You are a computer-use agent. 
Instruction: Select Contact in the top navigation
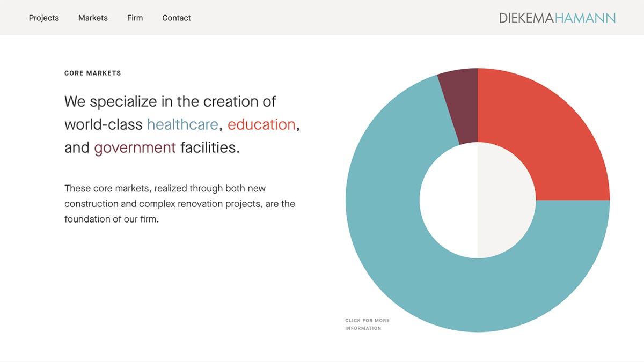[x=177, y=18]
